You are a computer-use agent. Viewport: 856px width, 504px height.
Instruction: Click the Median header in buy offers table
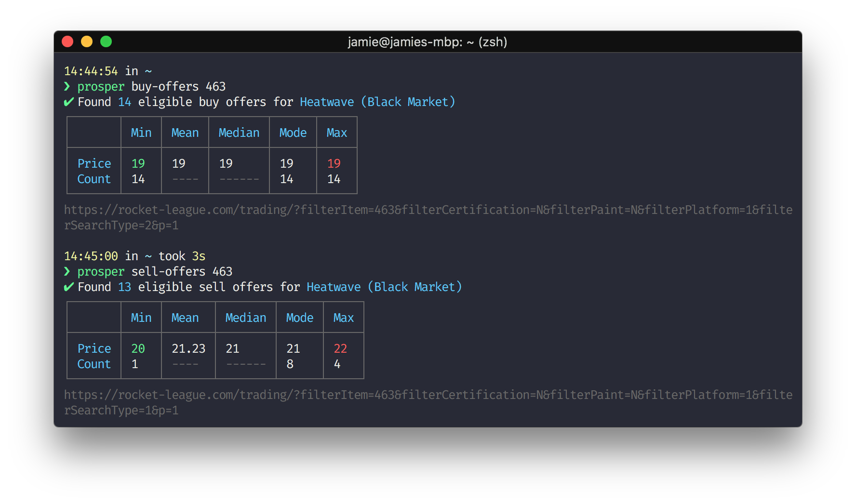239,133
